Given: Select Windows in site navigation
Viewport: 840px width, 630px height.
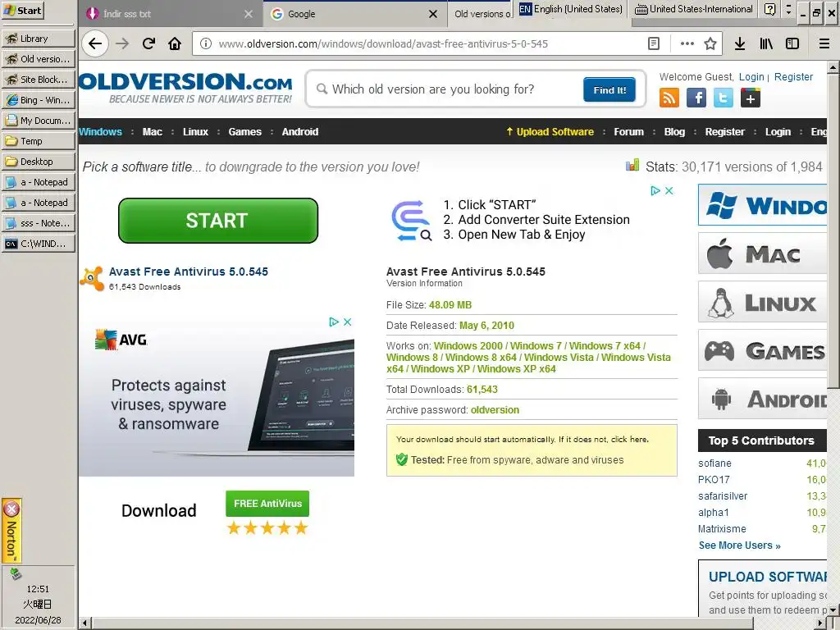Looking at the screenshot, I should click(100, 132).
